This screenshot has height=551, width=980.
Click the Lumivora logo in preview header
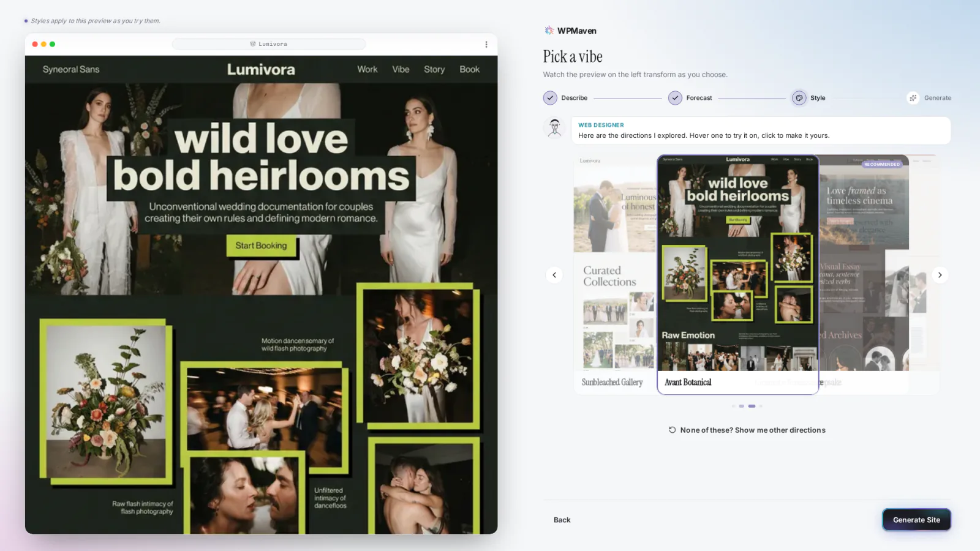[261, 69]
